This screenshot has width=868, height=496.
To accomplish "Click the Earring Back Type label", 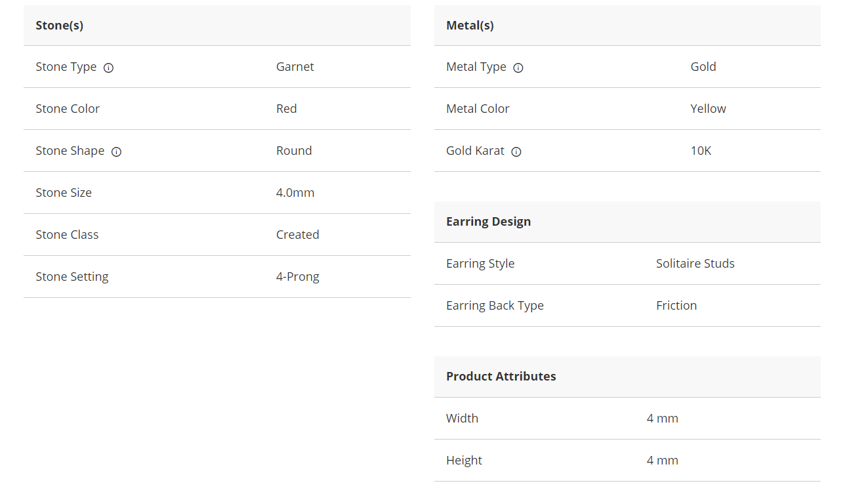I will (495, 306).
